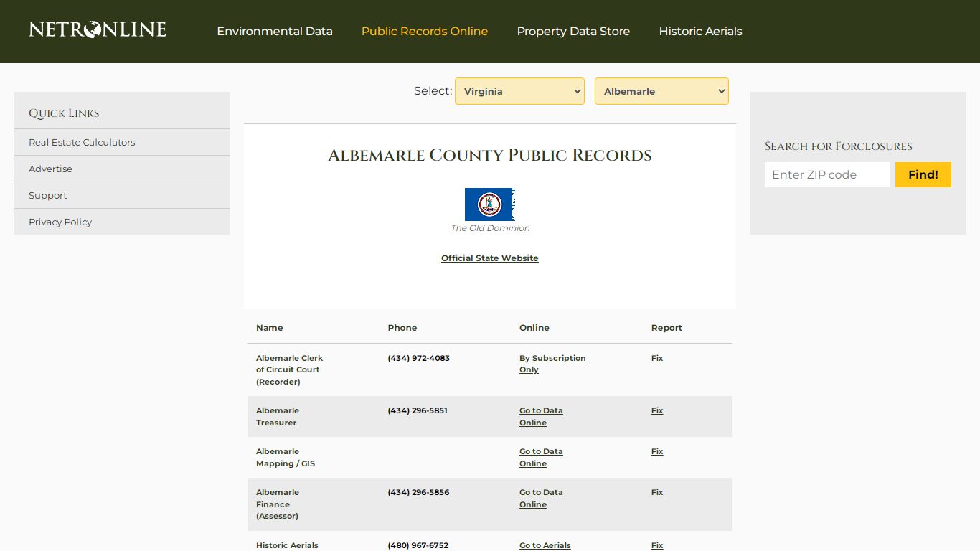Click the Virginia state flag image
Screen dimensions: 980x551
click(x=490, y=204)
